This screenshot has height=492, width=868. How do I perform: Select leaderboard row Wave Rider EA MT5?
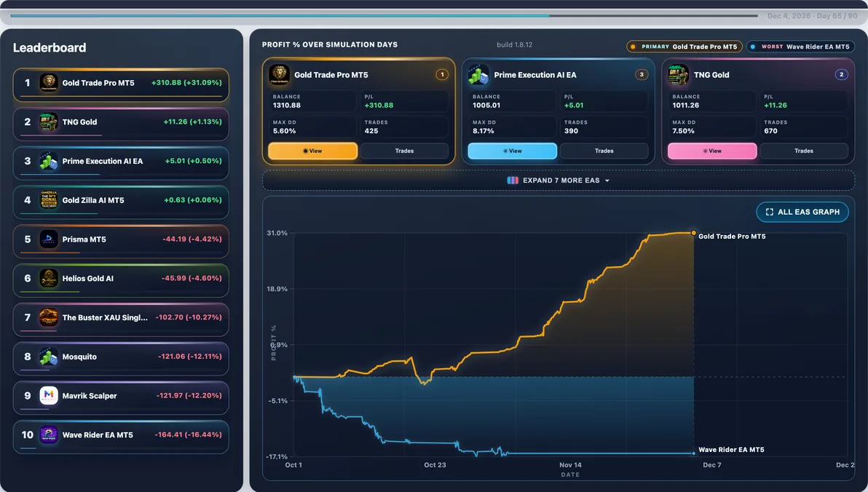(x=121, y=437)
